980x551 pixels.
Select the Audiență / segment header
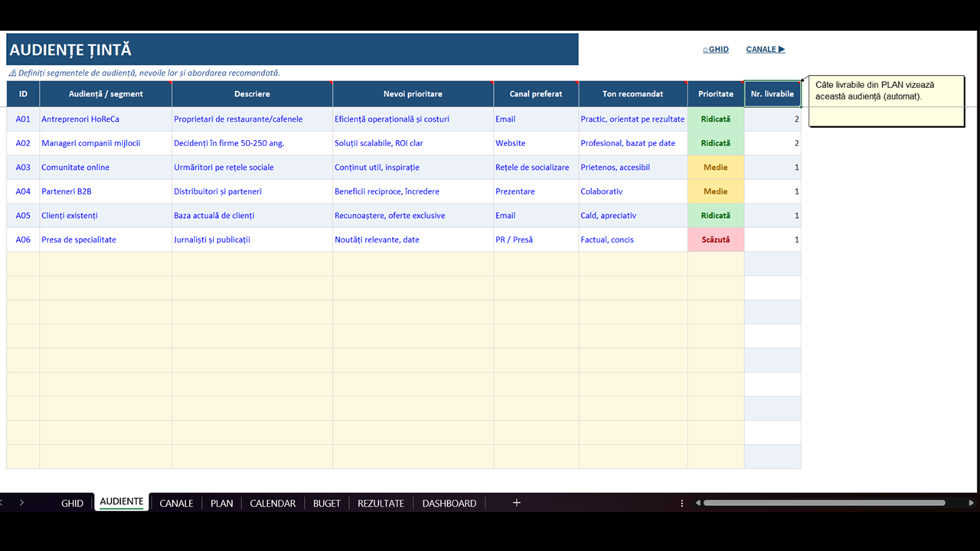pyautogui.click(x=106, y=94)
